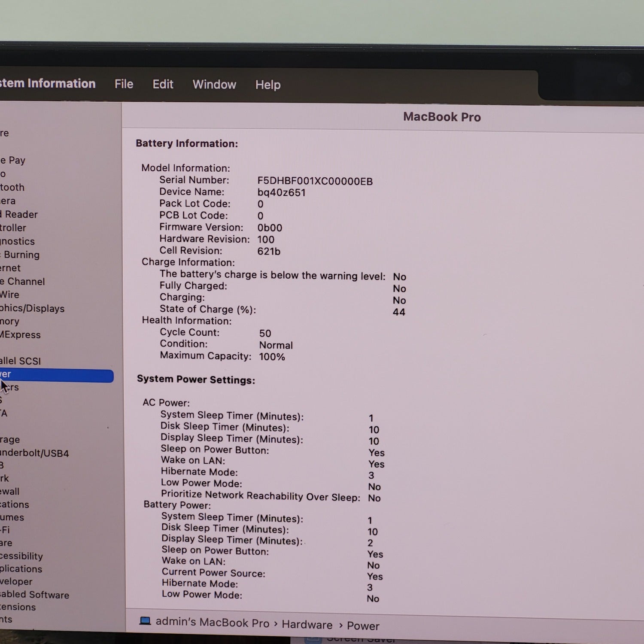
Task: Open the Edit menu
Action: click(163, 84)
